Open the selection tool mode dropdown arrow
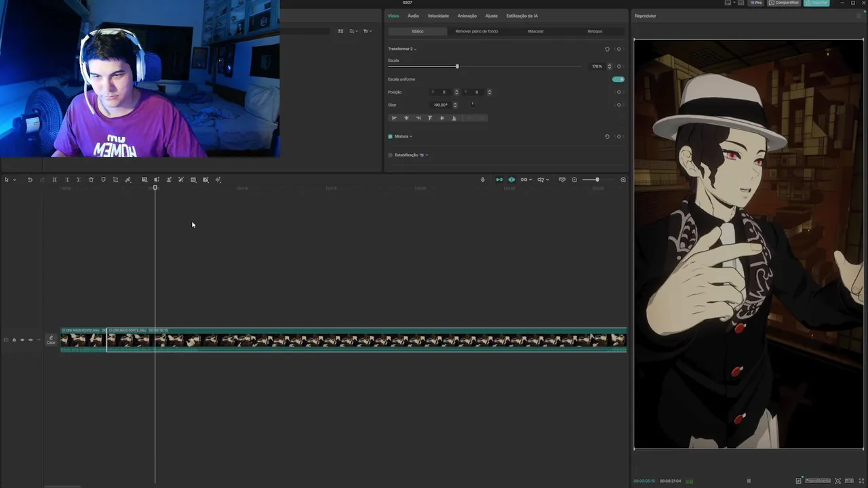Screen dimensions: 868x488 (x=14, y=180)
